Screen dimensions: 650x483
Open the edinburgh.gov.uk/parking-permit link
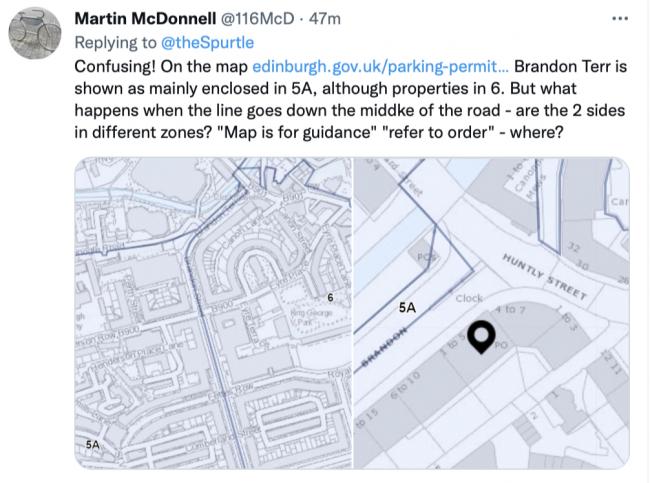[x=380, y=66]
